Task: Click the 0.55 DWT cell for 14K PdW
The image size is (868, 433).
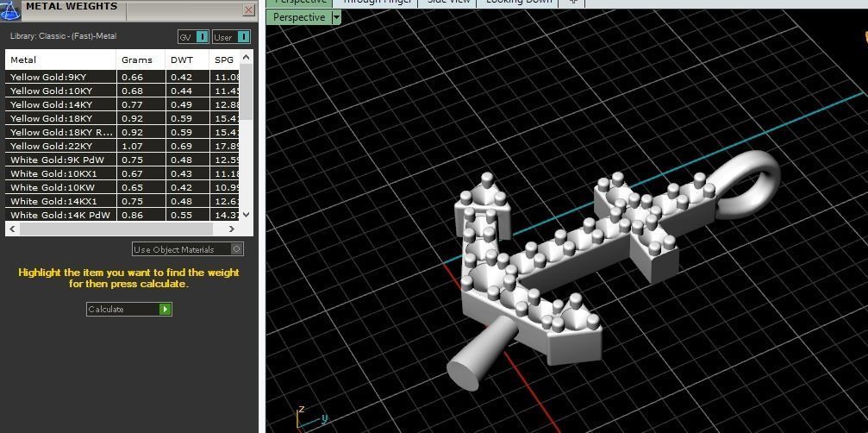Action: pyautogui.click(x=187, y=215)
